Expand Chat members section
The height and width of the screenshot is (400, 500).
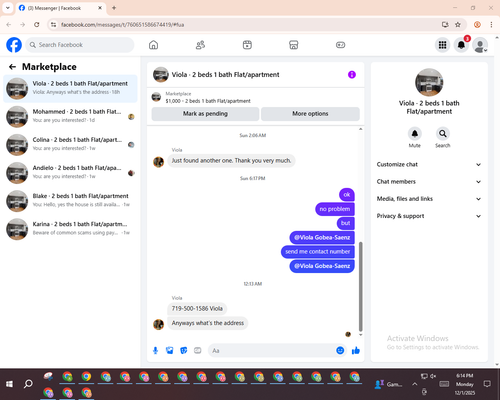click(x=429, y=182)
